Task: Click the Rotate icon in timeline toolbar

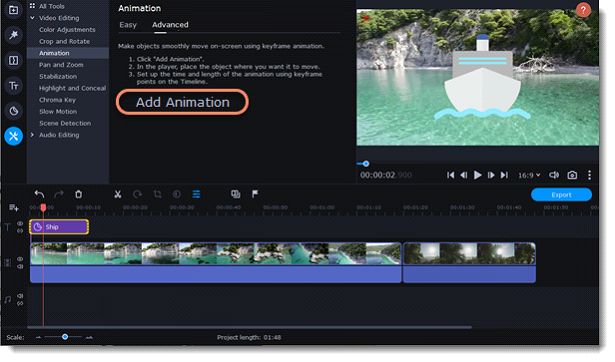Action: (x=138, y=194)
